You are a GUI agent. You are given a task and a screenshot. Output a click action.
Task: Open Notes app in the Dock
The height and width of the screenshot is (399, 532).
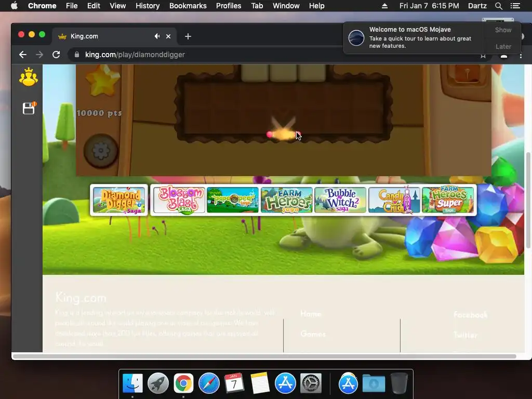[x=260, y=383]
